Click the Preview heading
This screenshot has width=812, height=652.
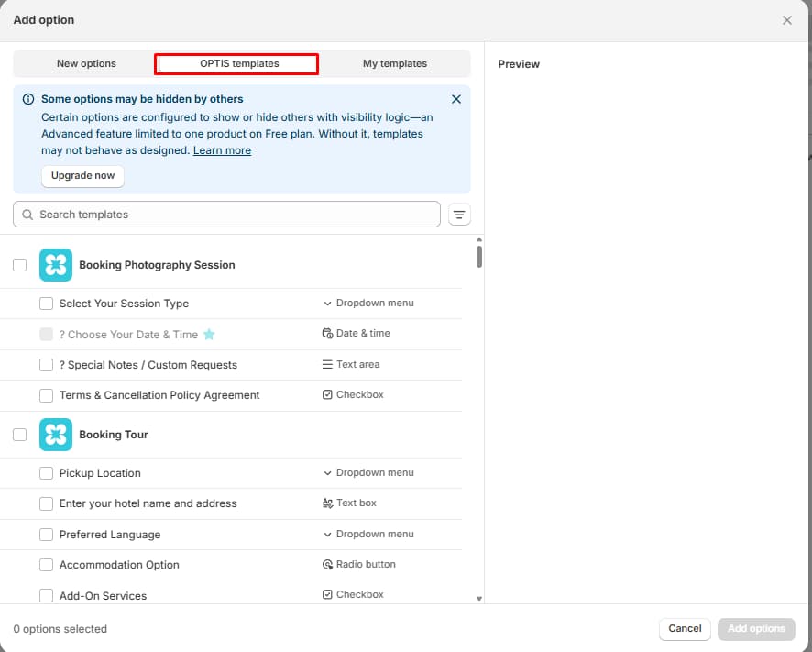point(519,64)
